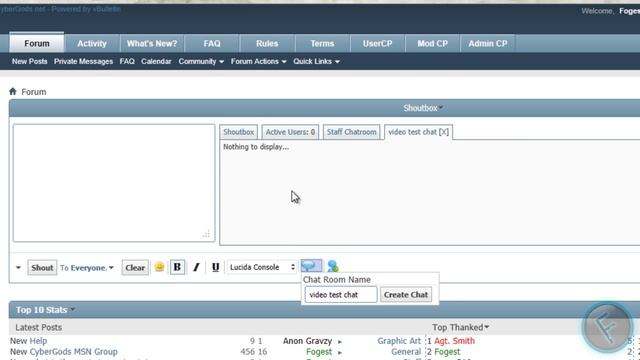Click the Forum breadcrumb link
Viewport: 640px width, 360px height.
33,92
